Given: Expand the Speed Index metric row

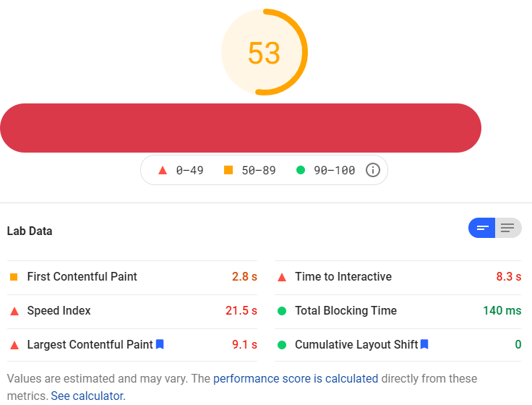Looking at the screenshot, I should coord(132,311).
